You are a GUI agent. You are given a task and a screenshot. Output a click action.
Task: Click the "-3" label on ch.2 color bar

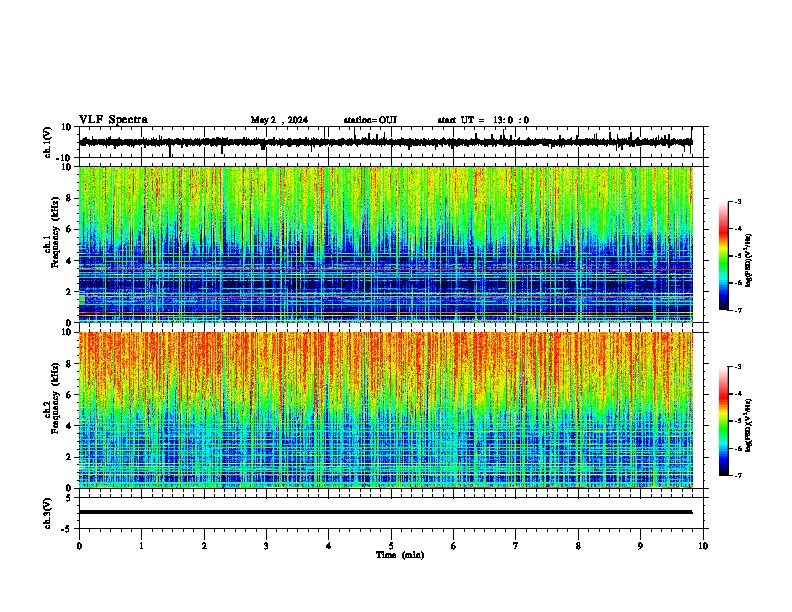738,367
